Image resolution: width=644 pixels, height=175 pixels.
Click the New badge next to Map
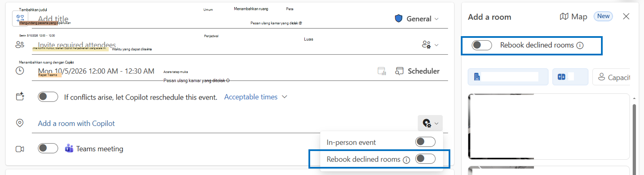point(603,16)
